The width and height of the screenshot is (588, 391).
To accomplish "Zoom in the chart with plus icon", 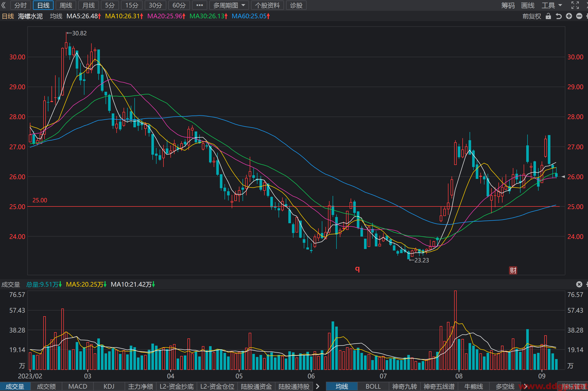I will tap(569, 16).
